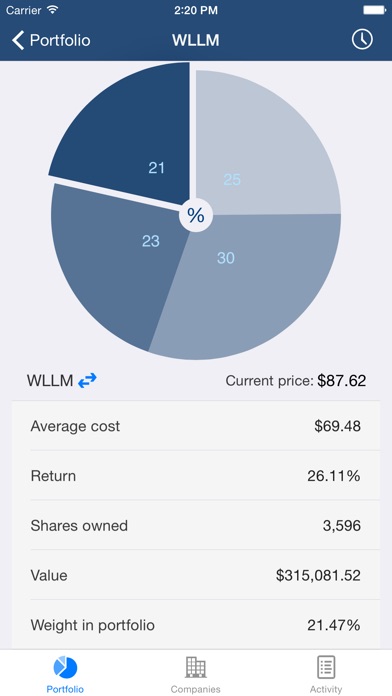Go back to Portfolio
Image resolution: width=392 pixels, height=696 pixels.
(x=51, y=40)
